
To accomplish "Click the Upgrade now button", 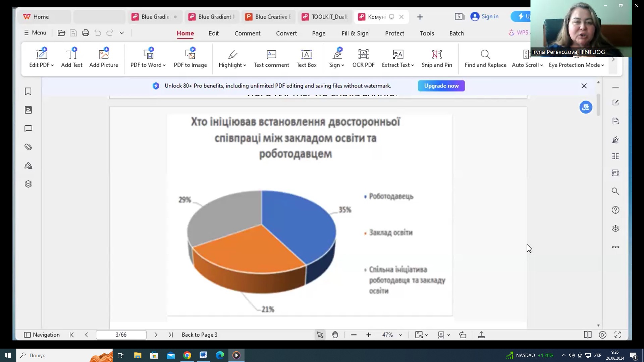I will click(x=441, y=86).
